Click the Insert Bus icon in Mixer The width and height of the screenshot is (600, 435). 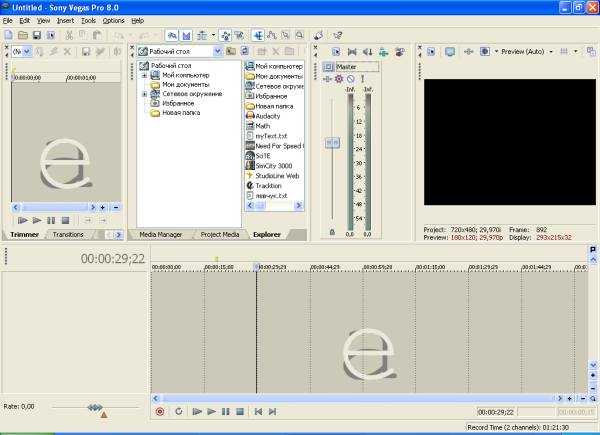coord(383,52)
